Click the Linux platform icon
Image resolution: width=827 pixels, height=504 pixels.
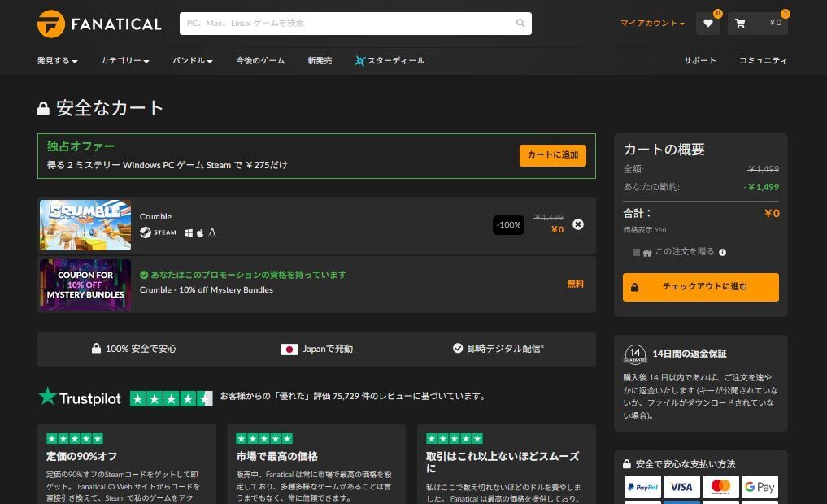(212, 233)
